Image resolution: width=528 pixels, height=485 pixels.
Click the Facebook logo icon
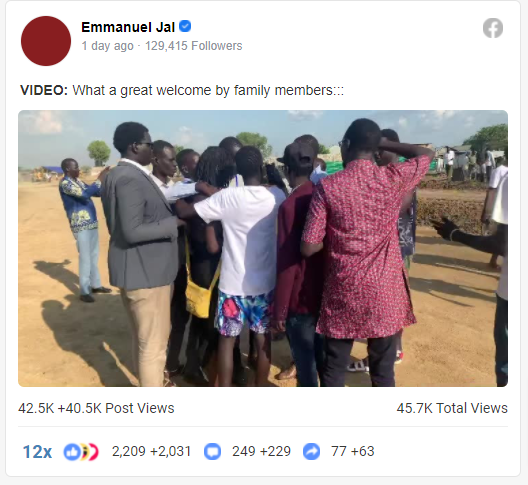point(493,28)
